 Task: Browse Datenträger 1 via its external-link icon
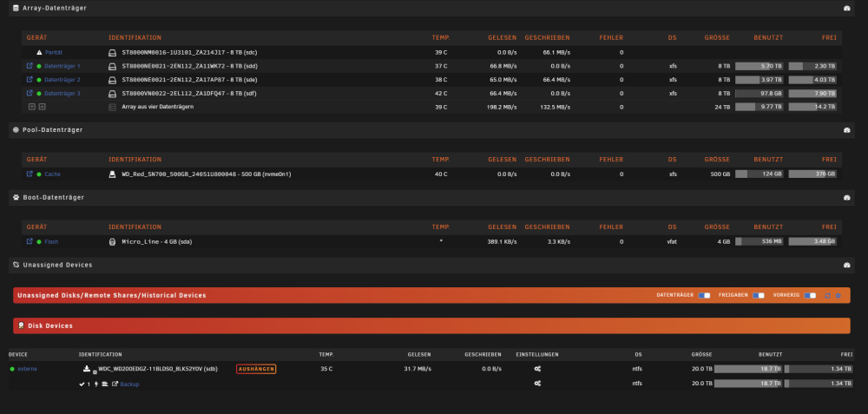[x=30, y=66]
